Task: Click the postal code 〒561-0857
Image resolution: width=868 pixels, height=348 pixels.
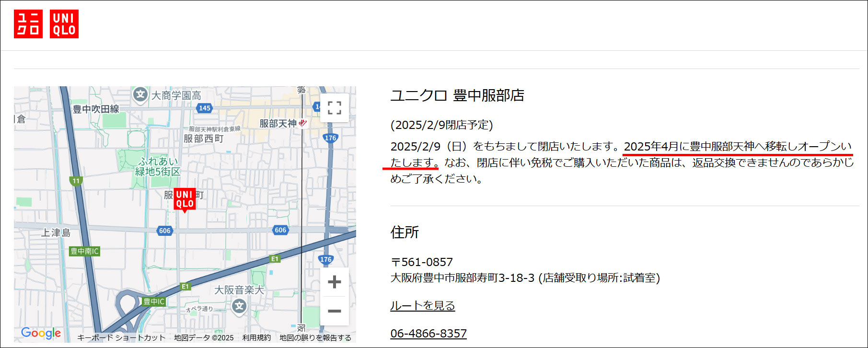Action: 422,262
